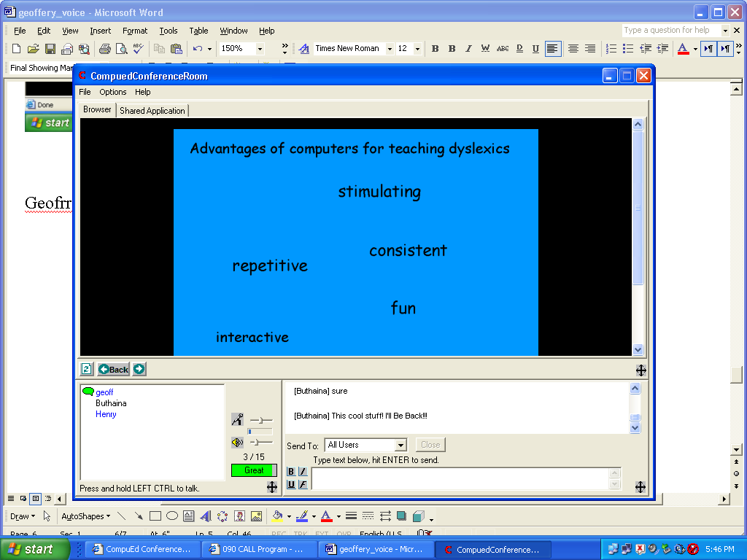Screen dimensions: 747x560
Task: Create a new blank Word document
Action: point(16,49)
